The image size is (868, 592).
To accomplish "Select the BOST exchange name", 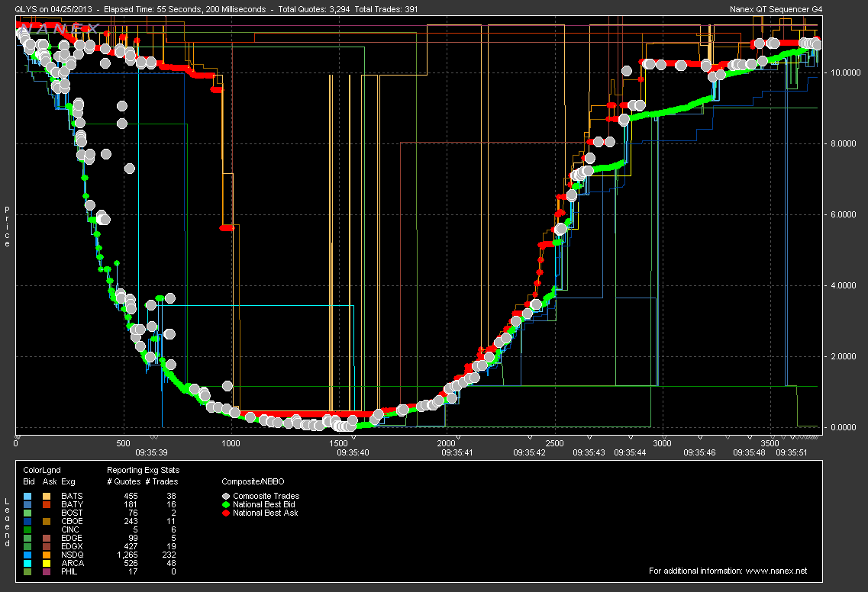I will pos(72,513).
